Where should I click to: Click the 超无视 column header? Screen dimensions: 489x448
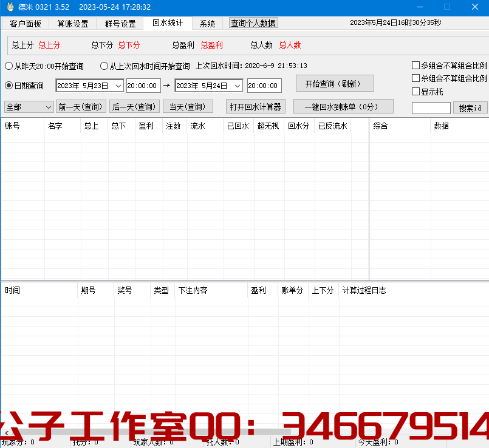tap(269, 126)
